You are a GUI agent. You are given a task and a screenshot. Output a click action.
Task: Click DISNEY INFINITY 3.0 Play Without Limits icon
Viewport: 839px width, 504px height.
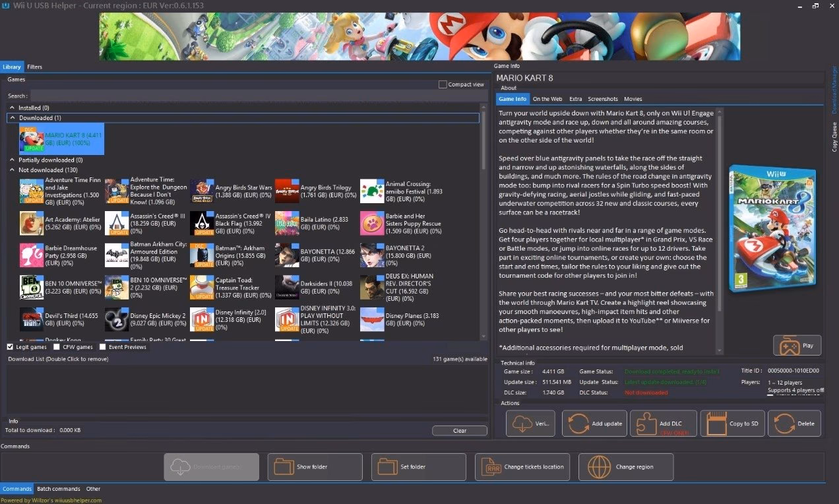287,320
